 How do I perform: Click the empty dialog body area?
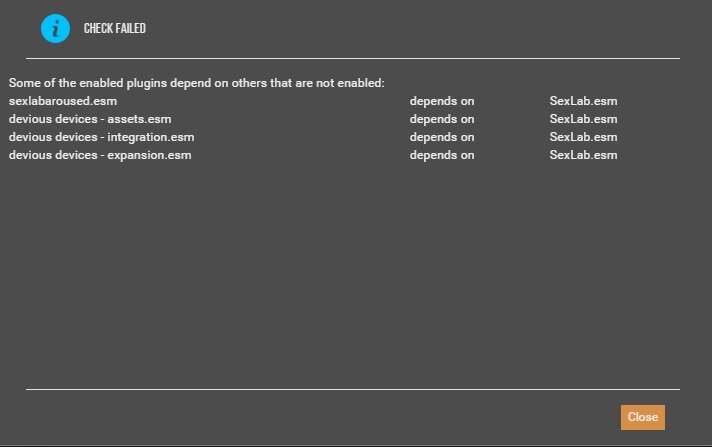coord(353,273)
